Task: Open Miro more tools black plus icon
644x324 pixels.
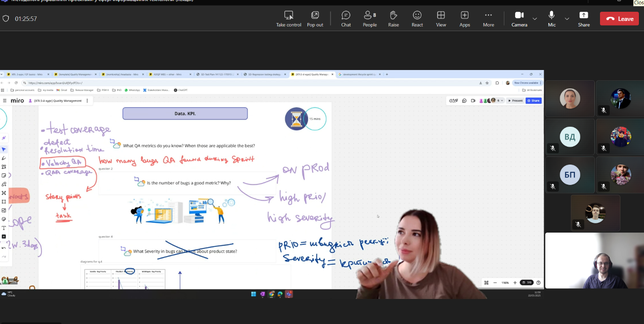Action: (x=4, y=237)
